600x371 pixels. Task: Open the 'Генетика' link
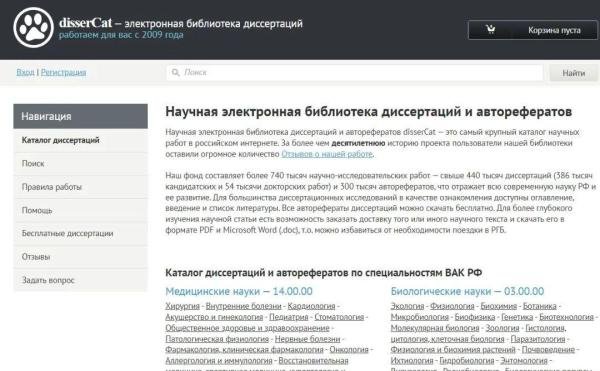coord(517,317)
